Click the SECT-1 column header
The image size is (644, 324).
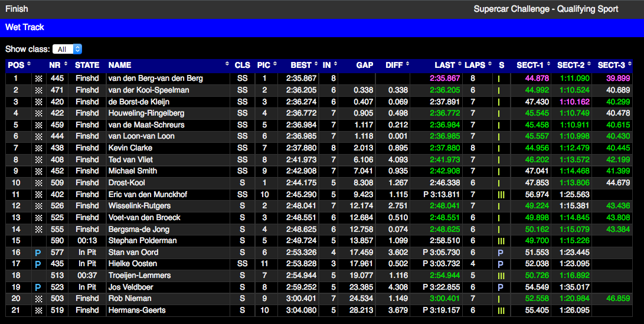(532, 65)
